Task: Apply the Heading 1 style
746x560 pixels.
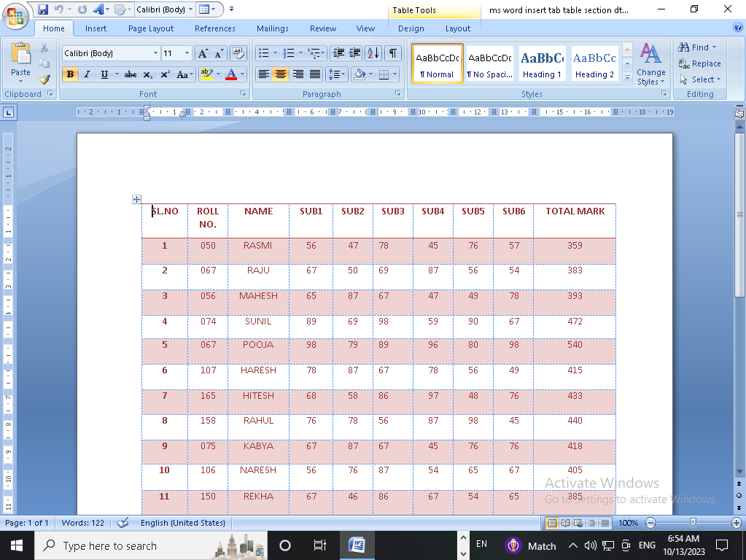Action: point(541,63)
